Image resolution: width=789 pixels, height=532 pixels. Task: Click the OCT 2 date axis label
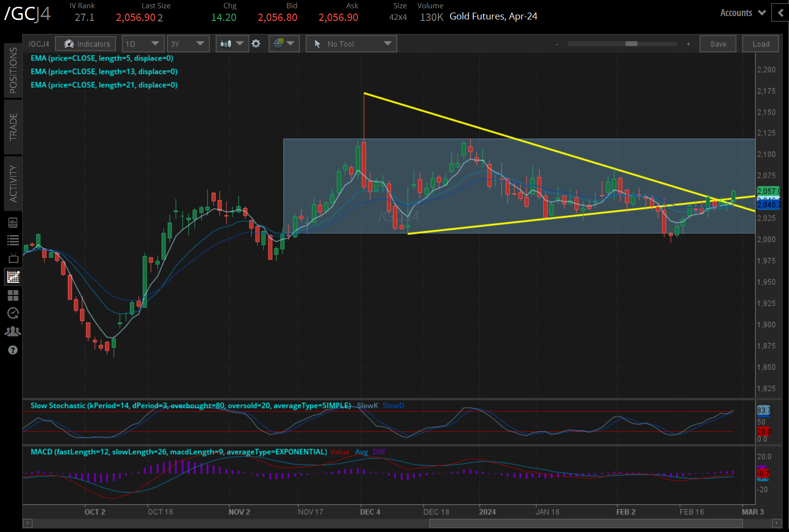[x=95, y=512]
